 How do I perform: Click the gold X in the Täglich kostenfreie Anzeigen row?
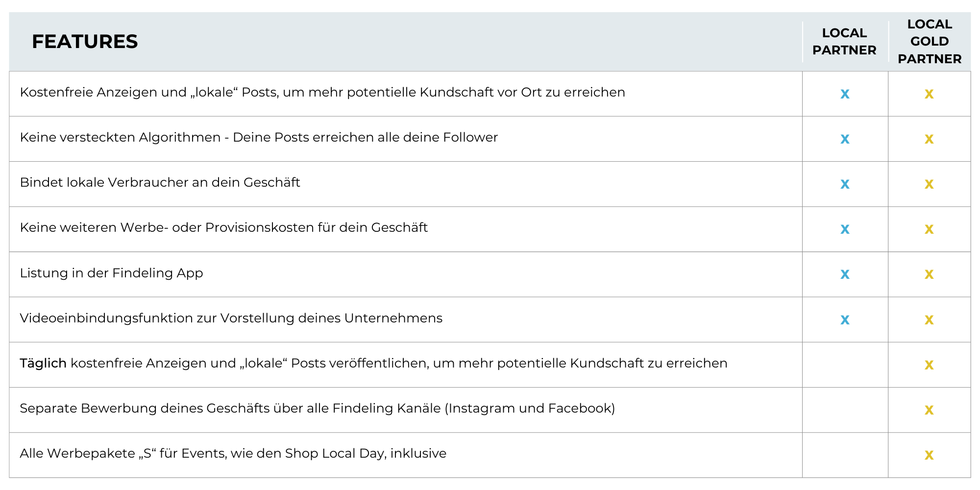coord(929,365)
